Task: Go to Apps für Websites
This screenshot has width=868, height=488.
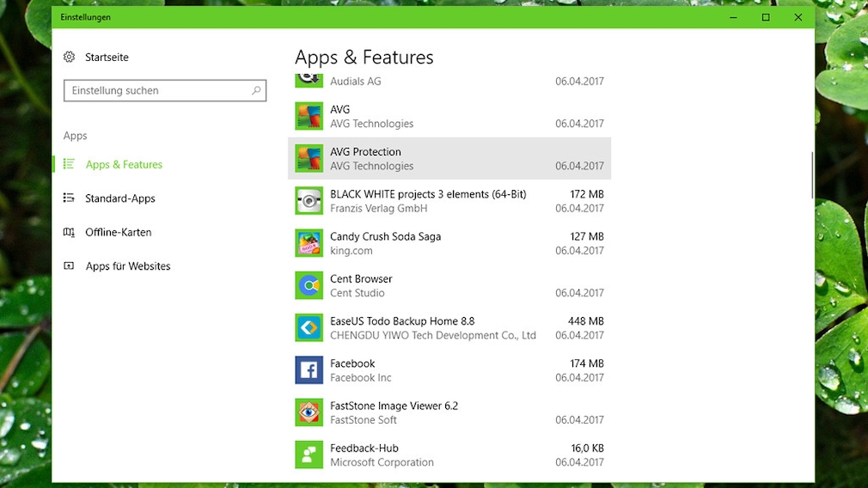Action: 127,266
